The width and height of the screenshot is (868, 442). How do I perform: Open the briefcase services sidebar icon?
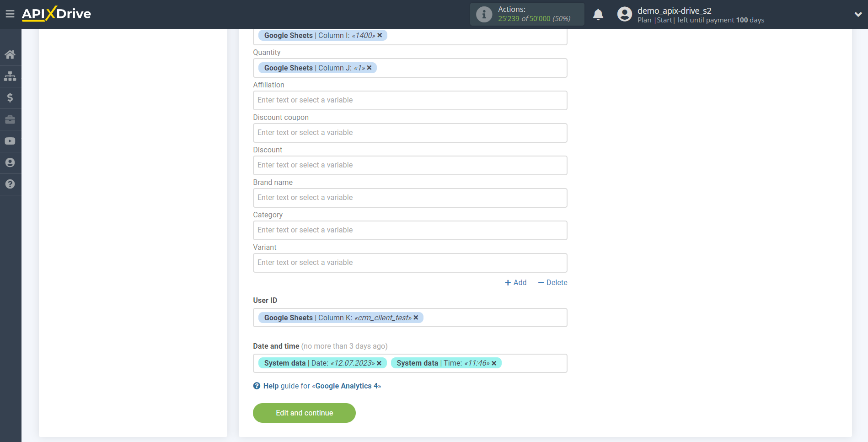tap(10, 119)
